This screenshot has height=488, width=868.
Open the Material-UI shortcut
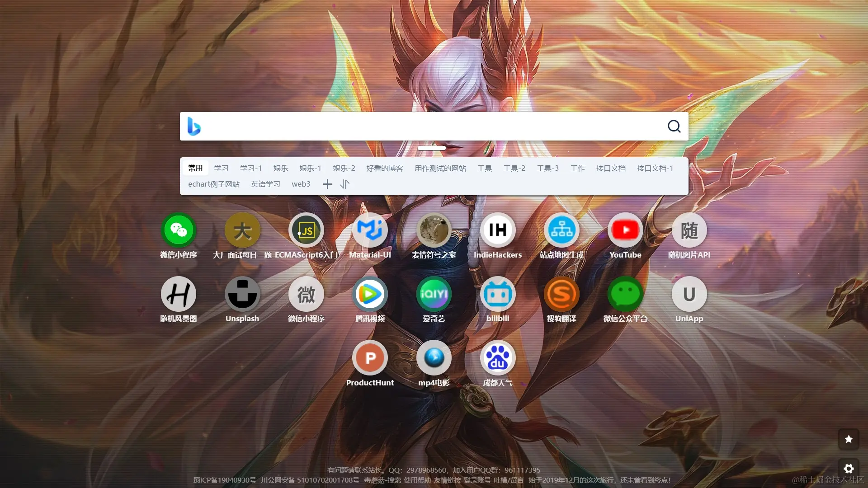tap(370, 230)
